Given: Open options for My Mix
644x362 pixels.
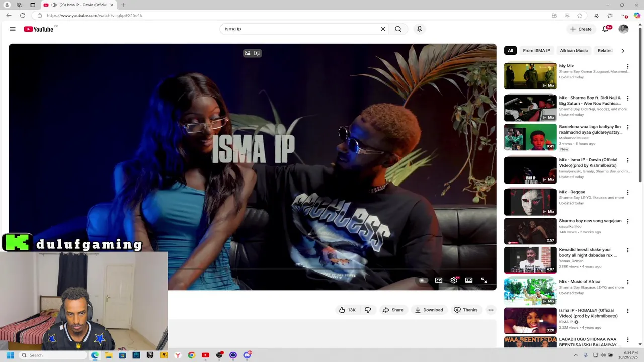Looking at the screenshot, I should click(x=627, y=66).
